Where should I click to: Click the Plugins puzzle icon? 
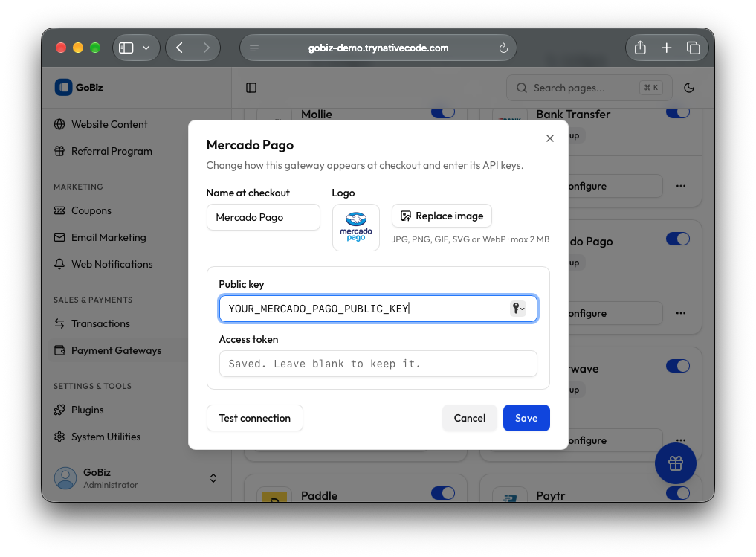(59, 410)
